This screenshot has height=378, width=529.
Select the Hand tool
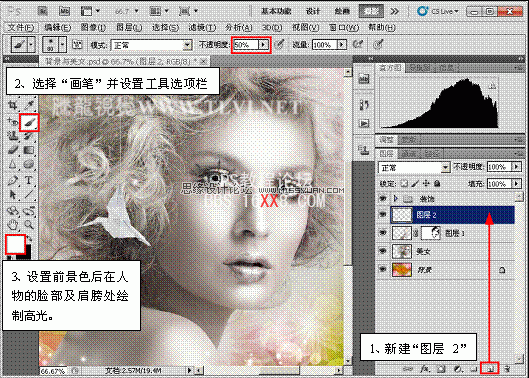pyautogui.click(x=12, y=225)
